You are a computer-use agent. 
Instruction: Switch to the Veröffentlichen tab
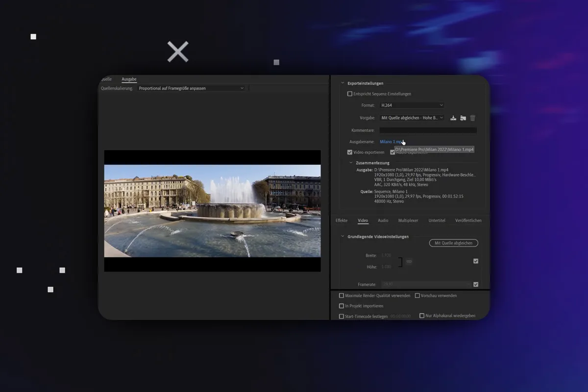(x=468, y=220)
